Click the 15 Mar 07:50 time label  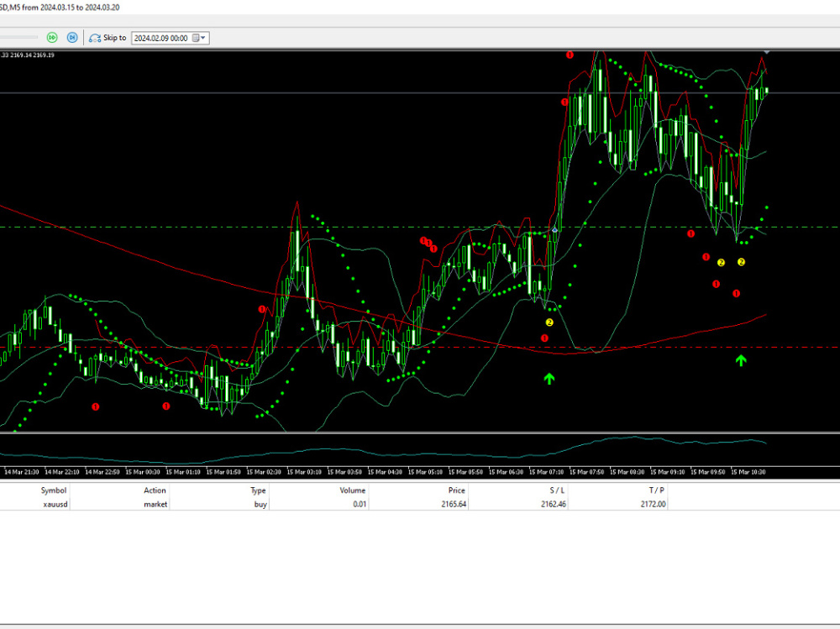coord(586,472)
